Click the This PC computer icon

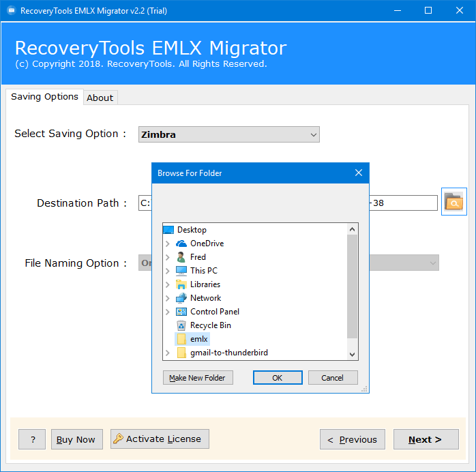coord(181,271)
